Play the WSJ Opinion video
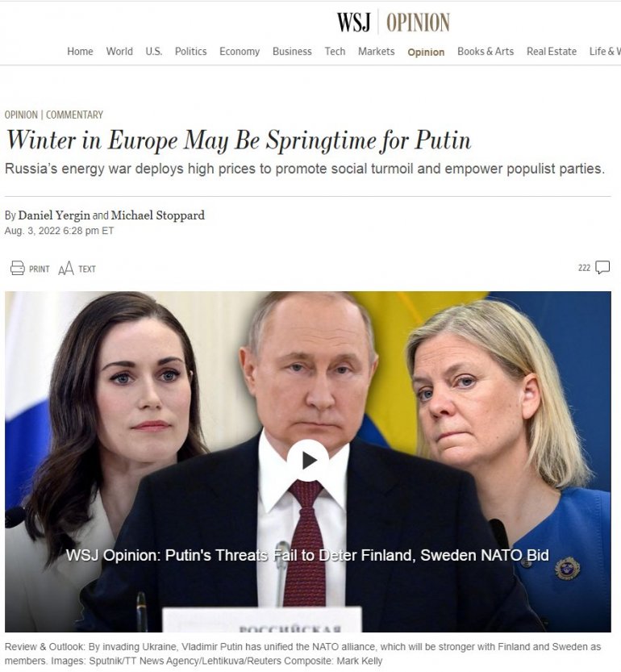 [308, 461]
